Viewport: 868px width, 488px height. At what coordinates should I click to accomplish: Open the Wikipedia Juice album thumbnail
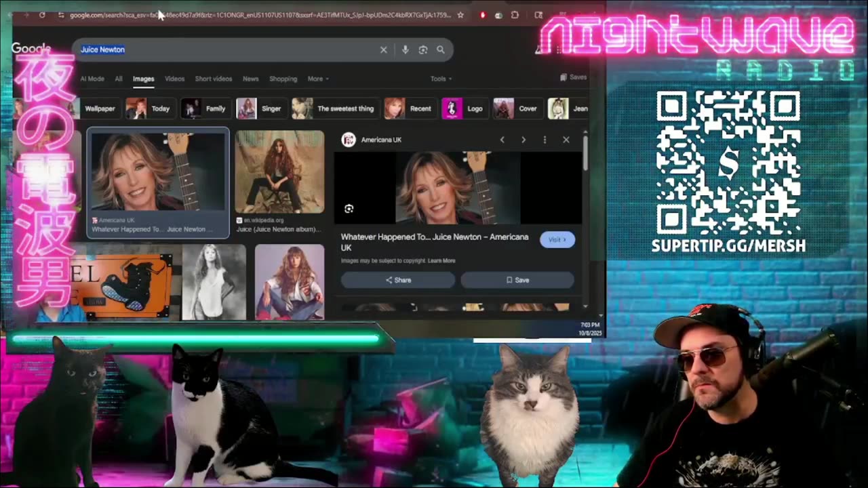[279, 172]
